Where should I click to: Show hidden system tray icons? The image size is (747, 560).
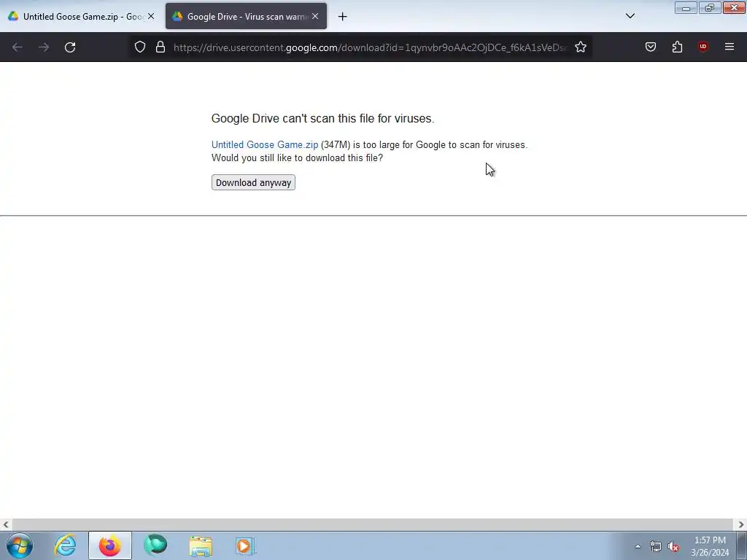(x=638, y=546)
